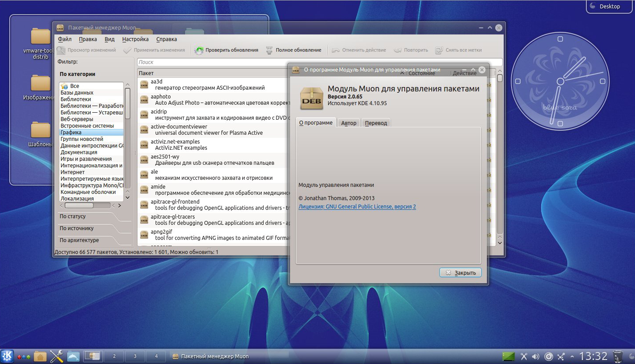This screenshot has height=364, width=635.
Task: Open vmware-tools-distrib desktop folder
Action: coord(40,44)
